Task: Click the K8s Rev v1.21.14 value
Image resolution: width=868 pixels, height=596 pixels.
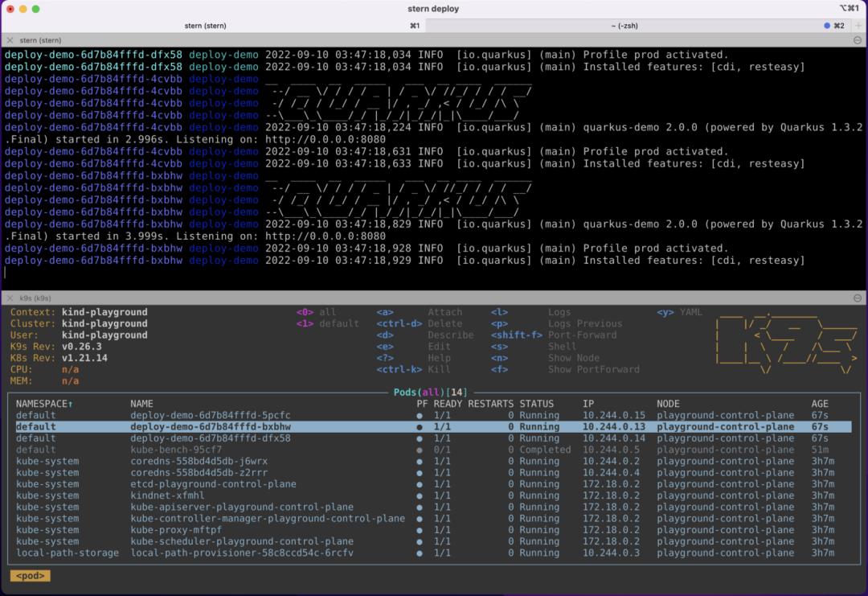Action: 84,358
